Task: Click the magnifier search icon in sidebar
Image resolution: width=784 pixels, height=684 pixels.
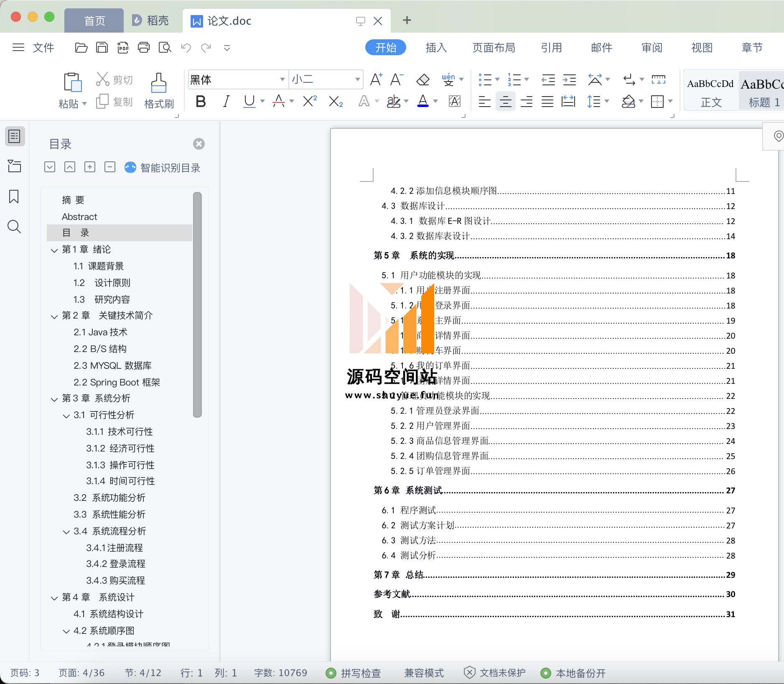Action: (14, 227)
